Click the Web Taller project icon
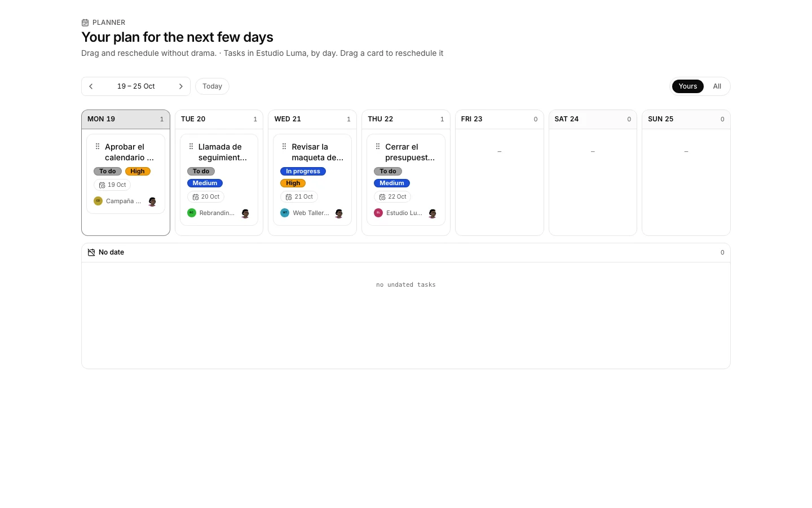This screenshot has width=812, height=508. click(x=285, y=213)
